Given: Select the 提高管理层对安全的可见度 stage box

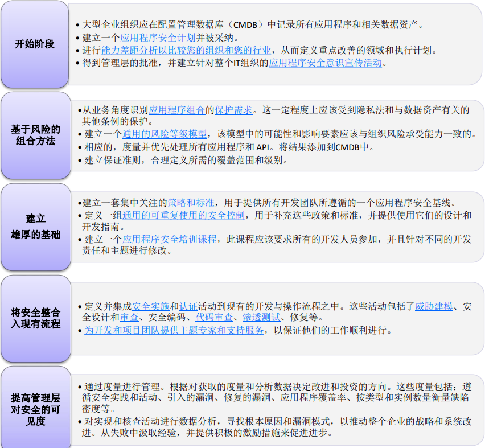Looking at the screenshot, I should [x=35, y=408].
